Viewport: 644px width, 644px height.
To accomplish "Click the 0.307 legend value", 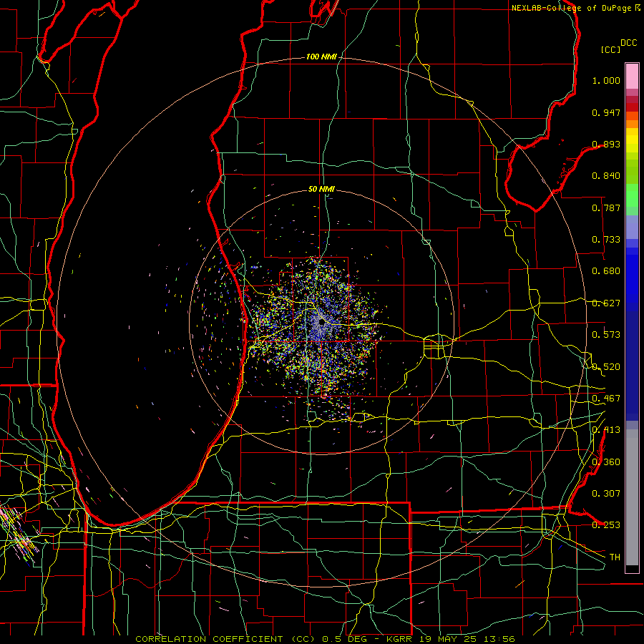I will pos(606,494).
